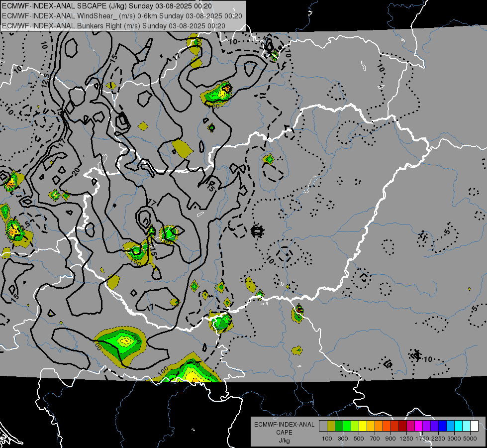
Task: Click the 100 label in CAPE legend
Action: click(327, 439)
